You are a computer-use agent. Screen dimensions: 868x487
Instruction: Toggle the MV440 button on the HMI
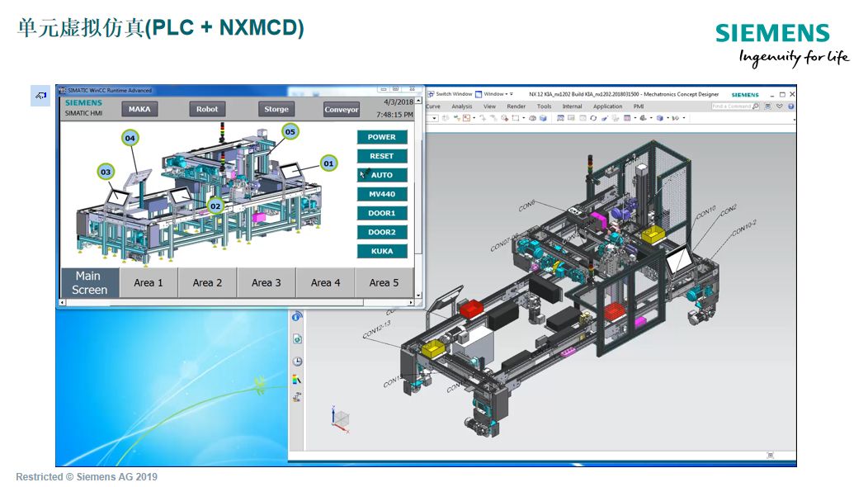point(382,194)
